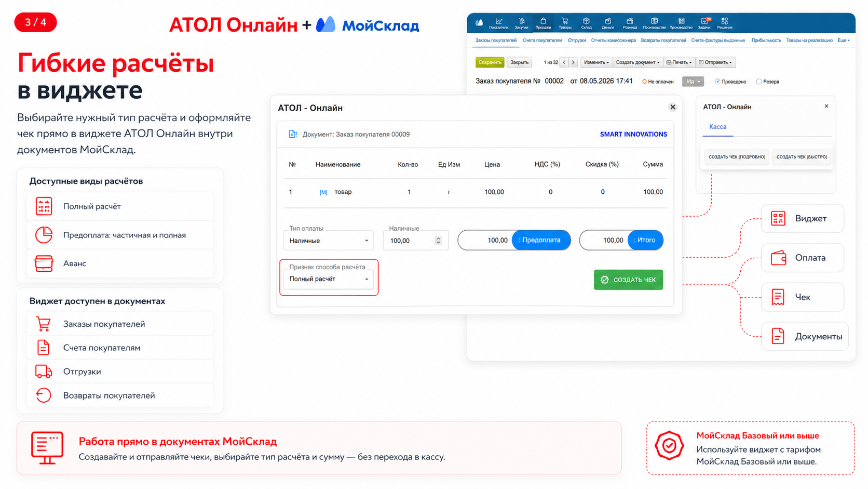The height and width of the screenshot is (489, 868).
Task: Open the Признак способа расчёта dropdown
Action: pos(329,279)
